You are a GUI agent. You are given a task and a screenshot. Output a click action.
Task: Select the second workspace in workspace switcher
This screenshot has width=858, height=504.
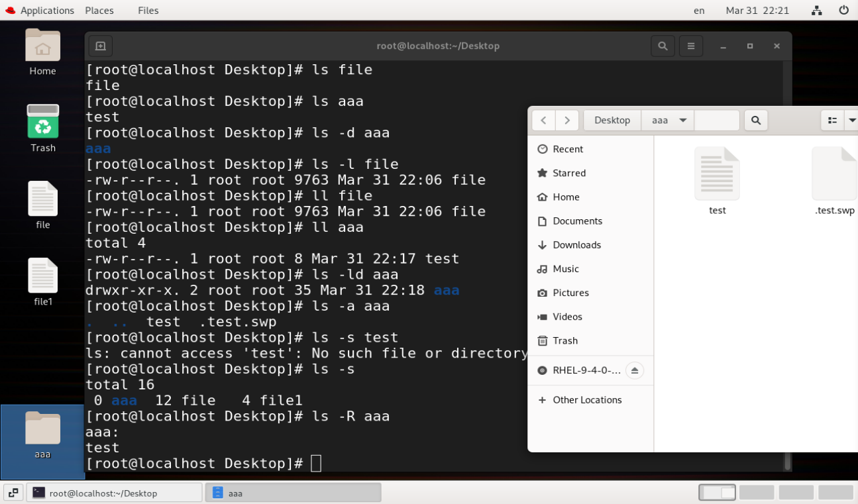point(757,493)
